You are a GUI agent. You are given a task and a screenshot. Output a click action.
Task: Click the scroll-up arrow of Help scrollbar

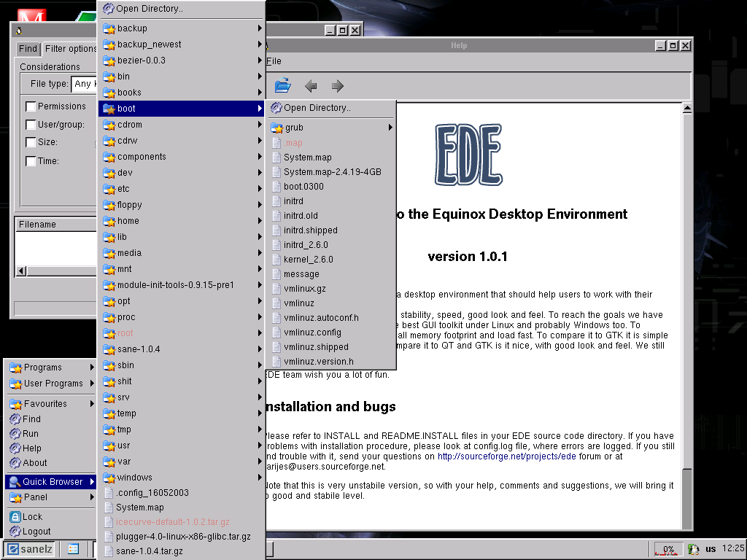(687, 109)
